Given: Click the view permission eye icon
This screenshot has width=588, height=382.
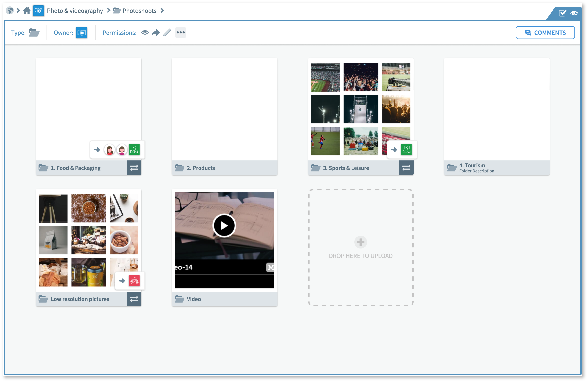Looking at the screenshot, I should (145, 33).
